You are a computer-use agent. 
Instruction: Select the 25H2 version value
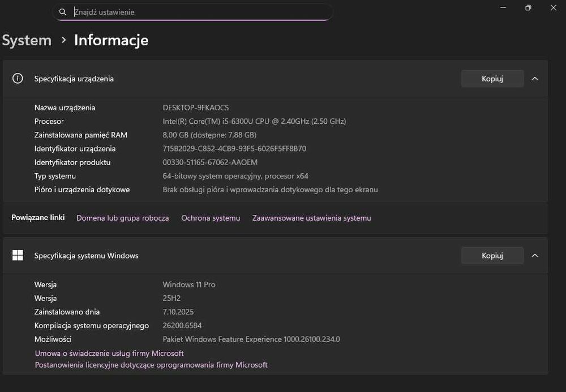coord(171,298)
